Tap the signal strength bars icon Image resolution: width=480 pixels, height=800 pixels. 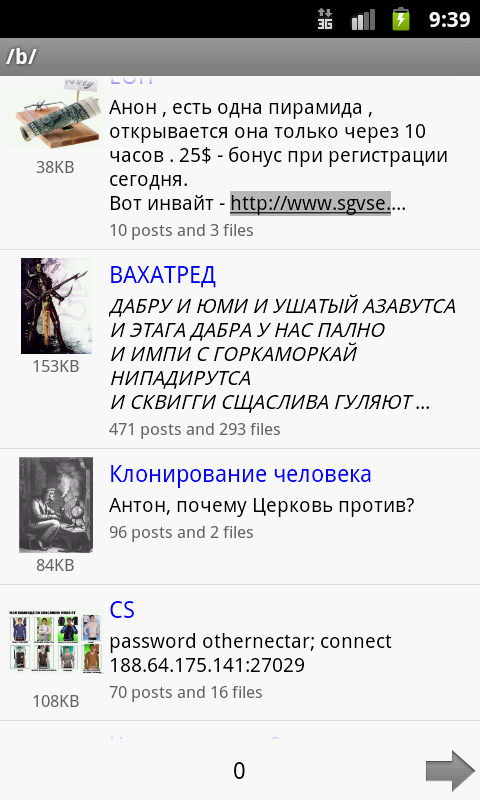point(363,20)
